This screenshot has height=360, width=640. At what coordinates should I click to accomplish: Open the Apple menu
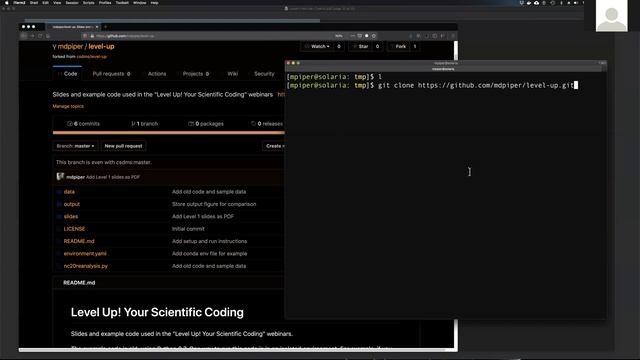7,2
